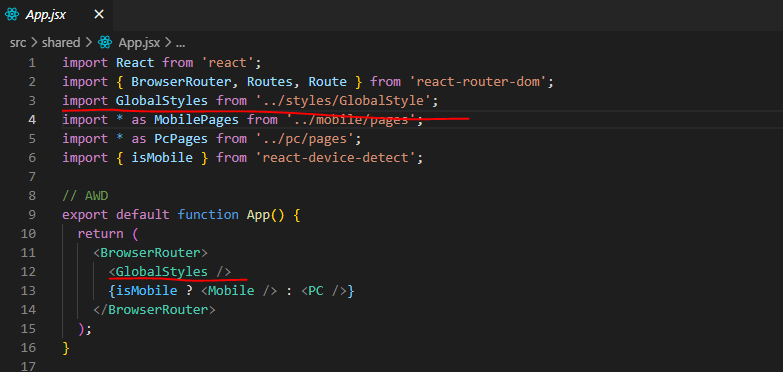Click 'GlobalStyles' in the line 3 import

162,101
